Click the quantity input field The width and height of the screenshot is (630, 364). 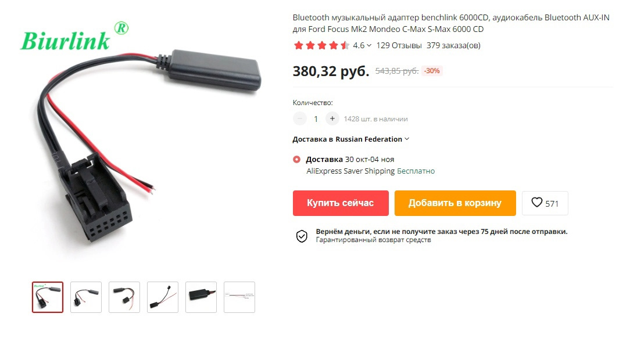pos(316,119)
